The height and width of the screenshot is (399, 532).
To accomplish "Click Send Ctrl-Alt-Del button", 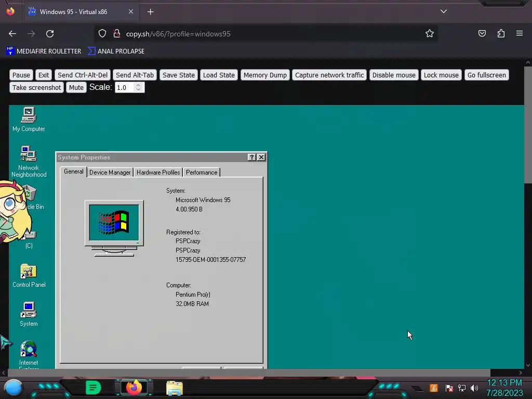I will 83,75.
